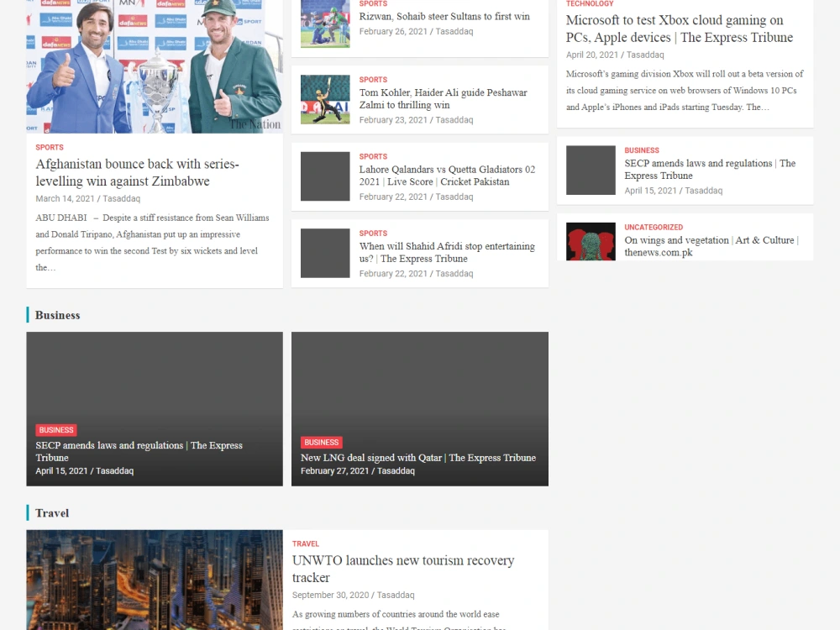The image size is (840, 630).
Task: Select the SPORTS tag on the Shahid Afridi article
Action: click(373, 233)
